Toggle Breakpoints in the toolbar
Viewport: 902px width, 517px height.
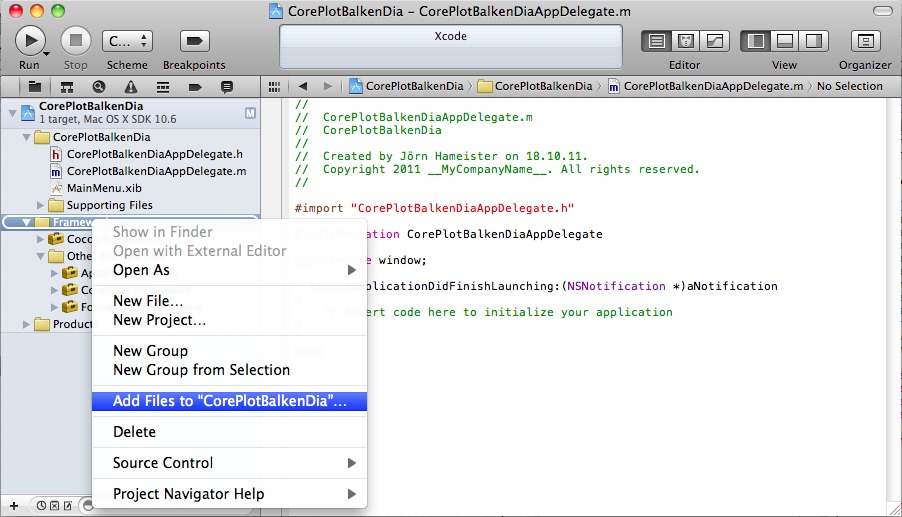(194, 41)
